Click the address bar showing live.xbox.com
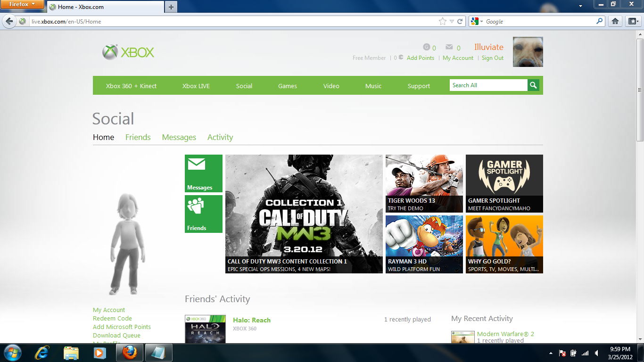Screen dimensions: 644x362 pyautogui.click(x=233, y=21)
